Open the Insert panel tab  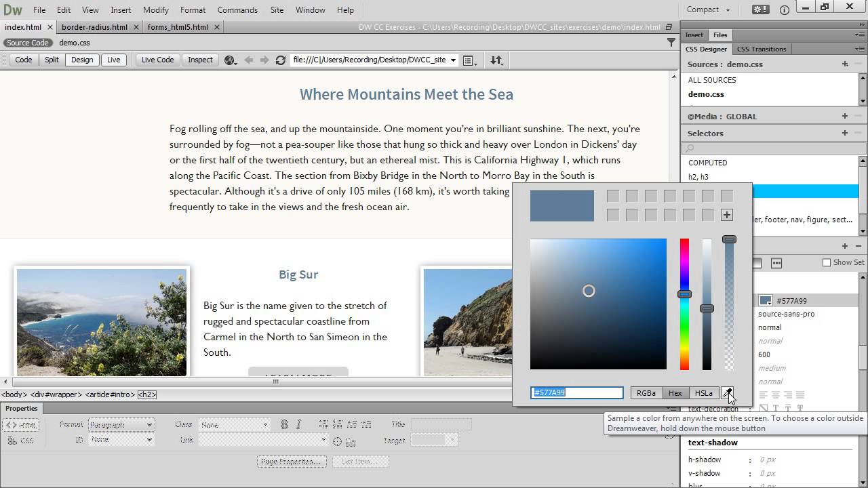[694, 35]
